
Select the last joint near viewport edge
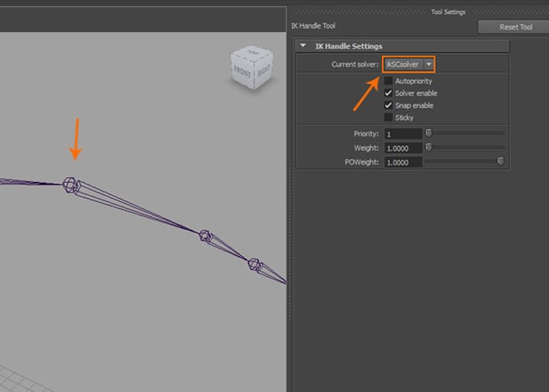pyautogui.click(x=254, y=264)
